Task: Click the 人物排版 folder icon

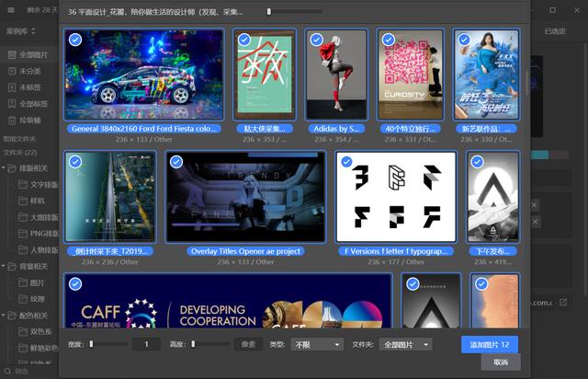Action: click(23, 250)
